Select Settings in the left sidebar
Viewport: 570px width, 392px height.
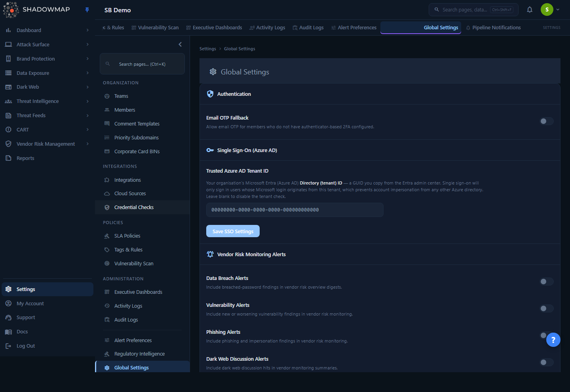47,289
